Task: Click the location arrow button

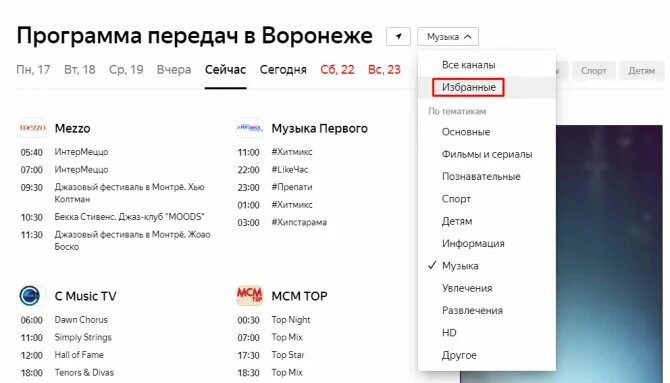Action: coord(398,36)
